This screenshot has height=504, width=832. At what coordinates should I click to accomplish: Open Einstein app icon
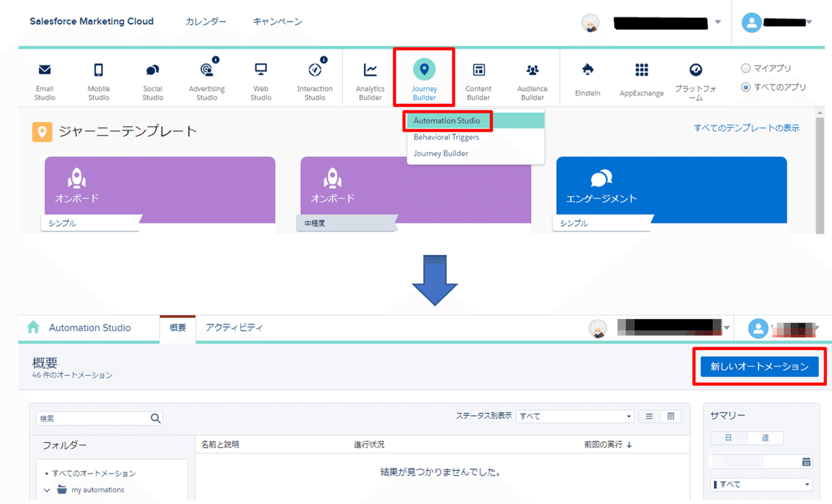[x=587, y=69]
